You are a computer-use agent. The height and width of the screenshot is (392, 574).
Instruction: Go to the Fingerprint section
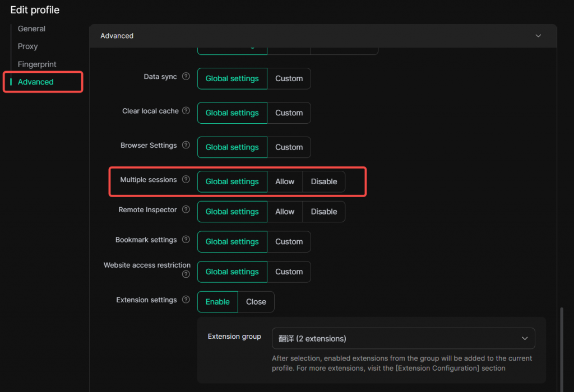tap(37, 64)
